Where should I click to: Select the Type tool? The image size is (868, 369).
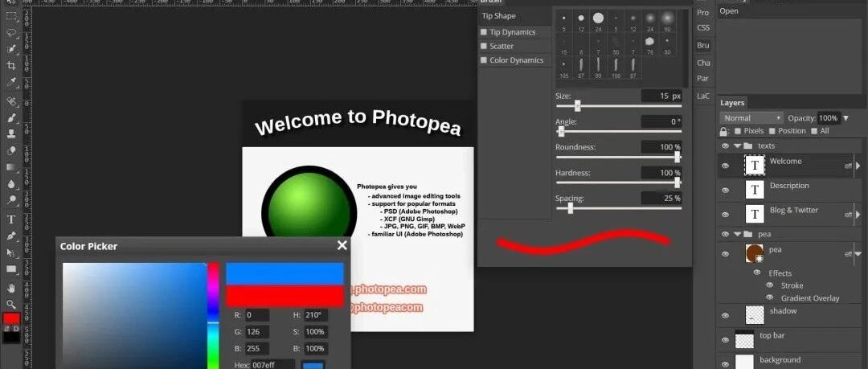tap(11, 219)
